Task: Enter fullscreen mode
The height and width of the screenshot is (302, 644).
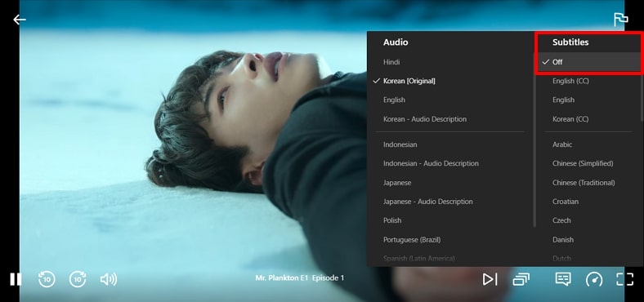Action: click(x=624, y=279)
